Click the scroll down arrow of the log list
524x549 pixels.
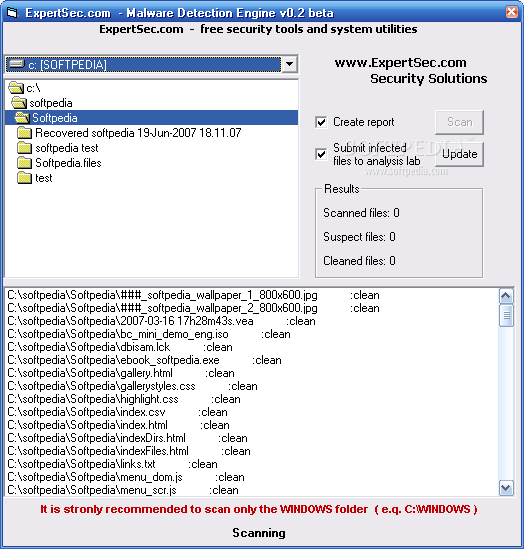click(506, 488)
